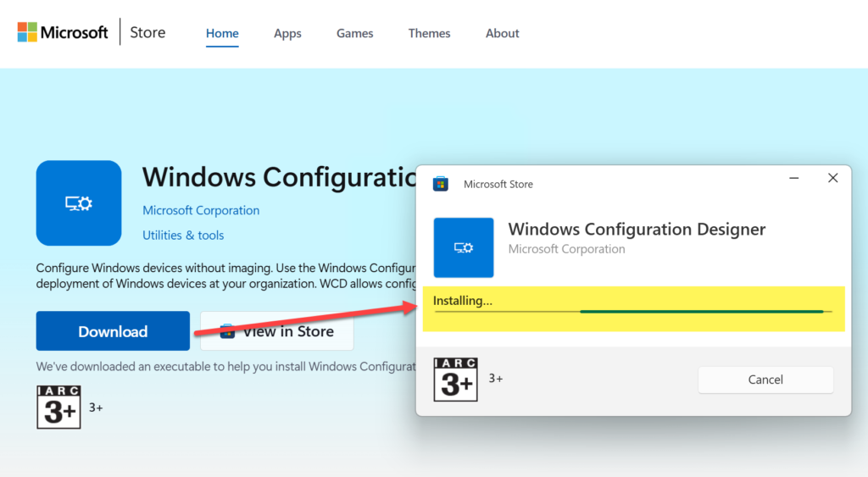
Task: Open the Microsoft Corporation publisher link
Action: pos(201,210)
